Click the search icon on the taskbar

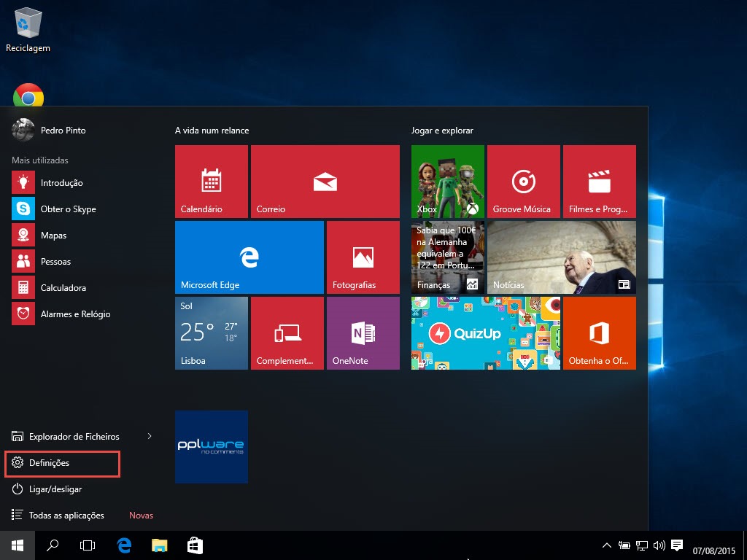(x=52, y=545)
